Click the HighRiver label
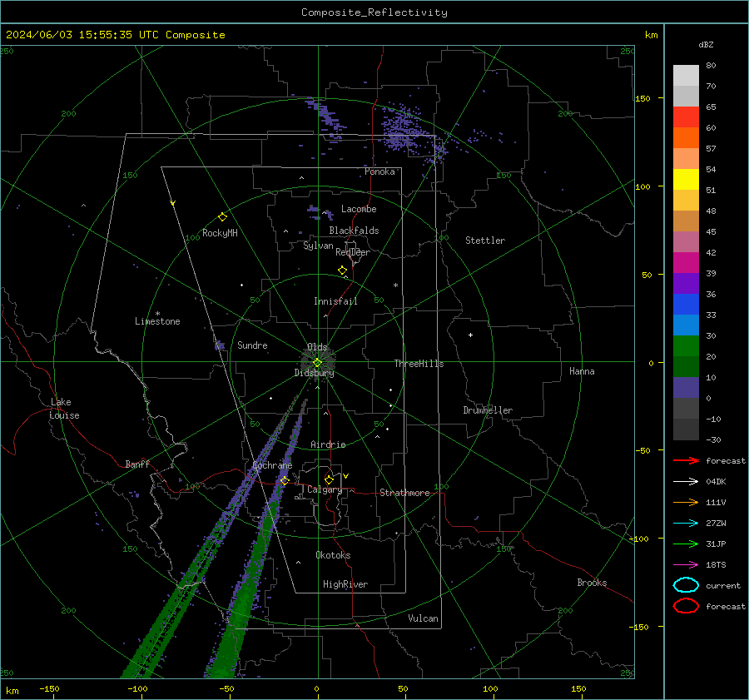Image resolution: width=749 pixels, height=700 pixels. 345,585
